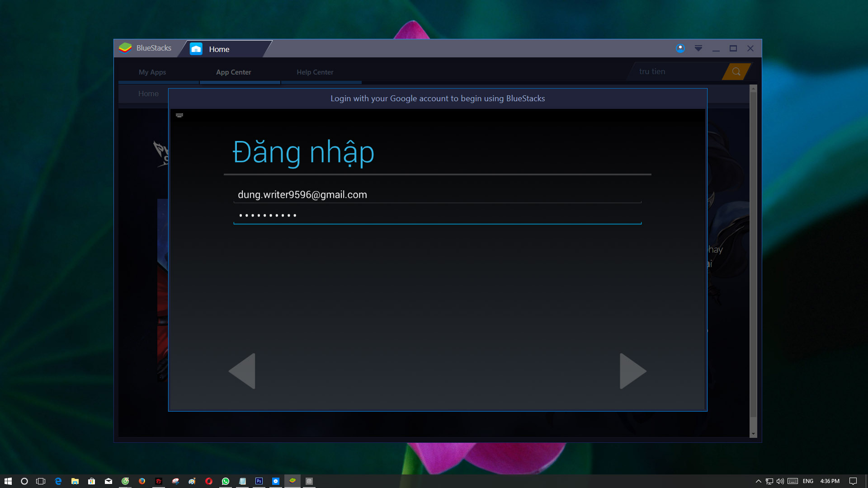Viewport: 868px width, 488px height.
Task: Click the orange search magnifier button
Action: (736, 71)
